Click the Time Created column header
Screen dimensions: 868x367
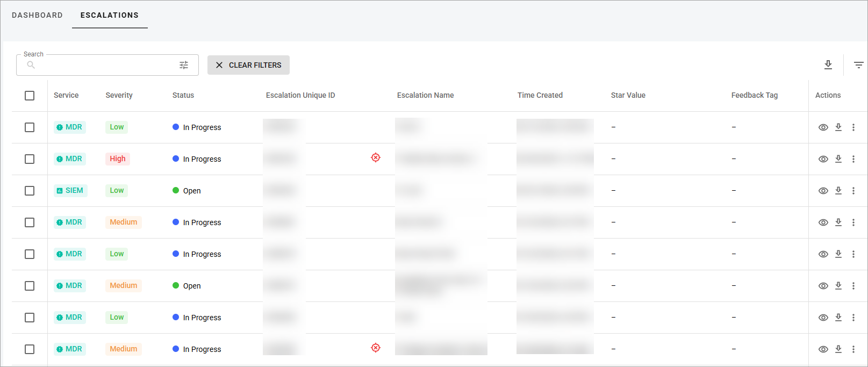coord(540,95)
